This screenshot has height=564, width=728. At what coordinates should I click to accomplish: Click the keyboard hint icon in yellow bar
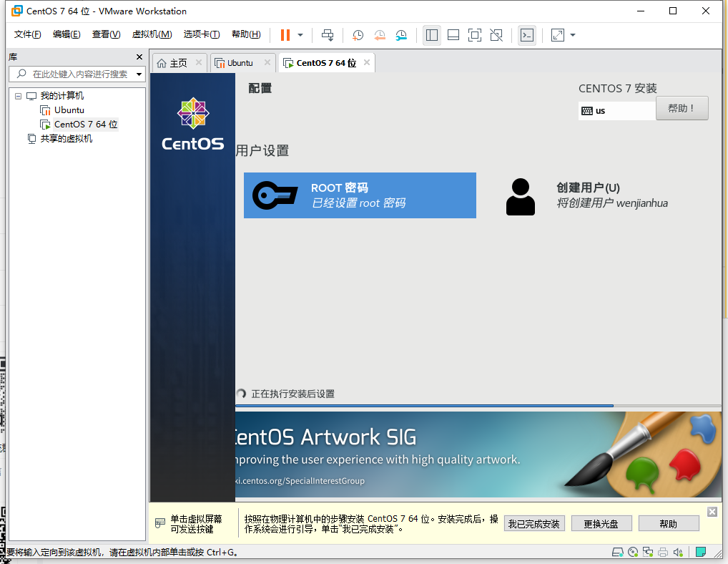pyautogui.click(x=160, y=523)
